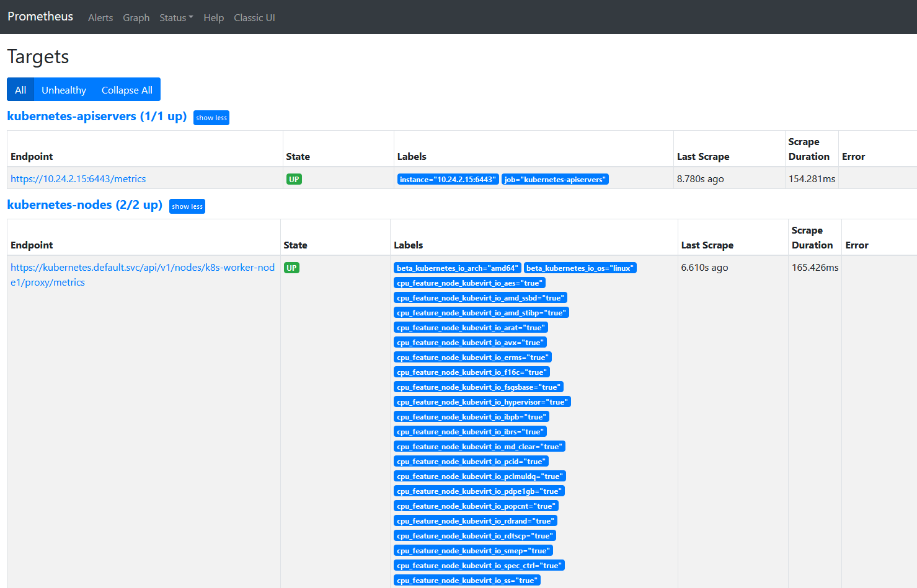Select beta_kubernetes_io_arch="amd64" label
This screenshot has width=917, height=588.
pos(458,268)
